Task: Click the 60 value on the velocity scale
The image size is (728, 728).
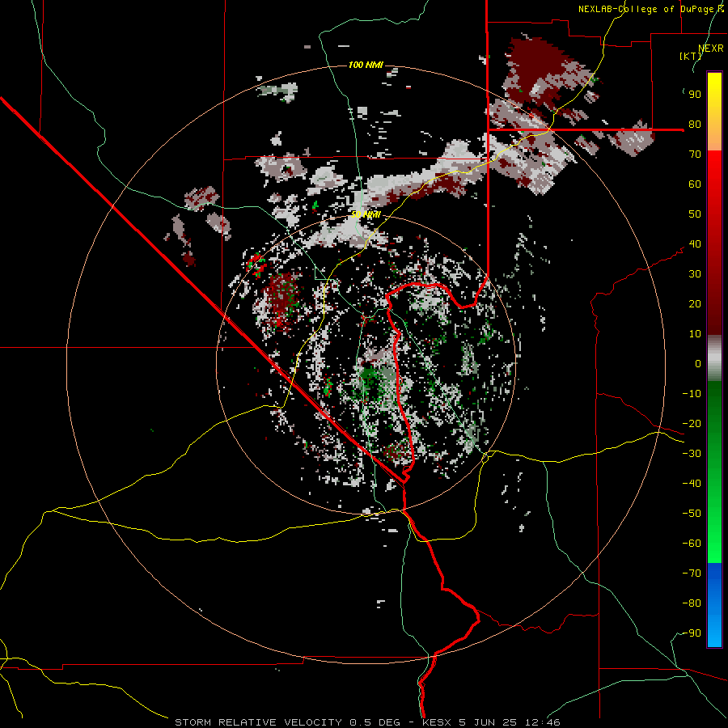Action: [x=695, y=184]
